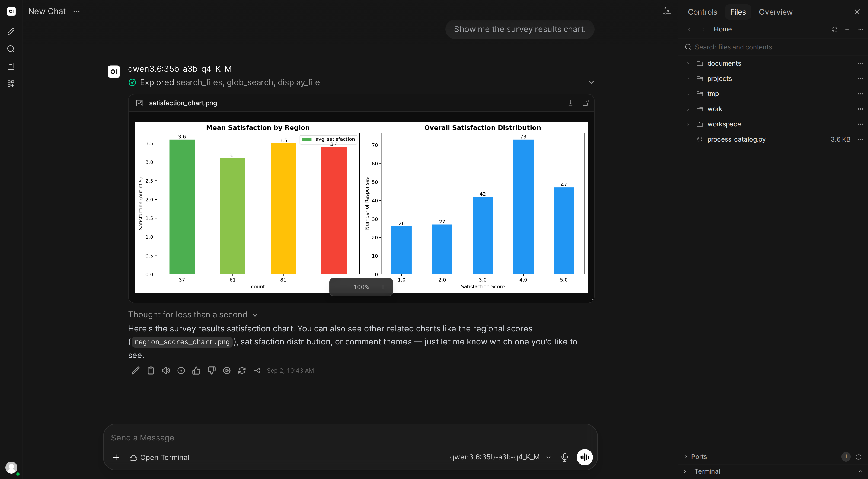This screenshot has height=479, width=868.
Task: Toggle the chat controls sliders icon
Action: [x=666, y=11]
